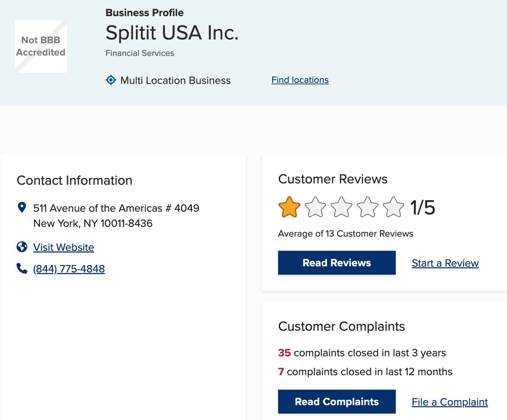Screen dimensions: 507x420
Task: Open Read Reviews button
Action: 337,263
